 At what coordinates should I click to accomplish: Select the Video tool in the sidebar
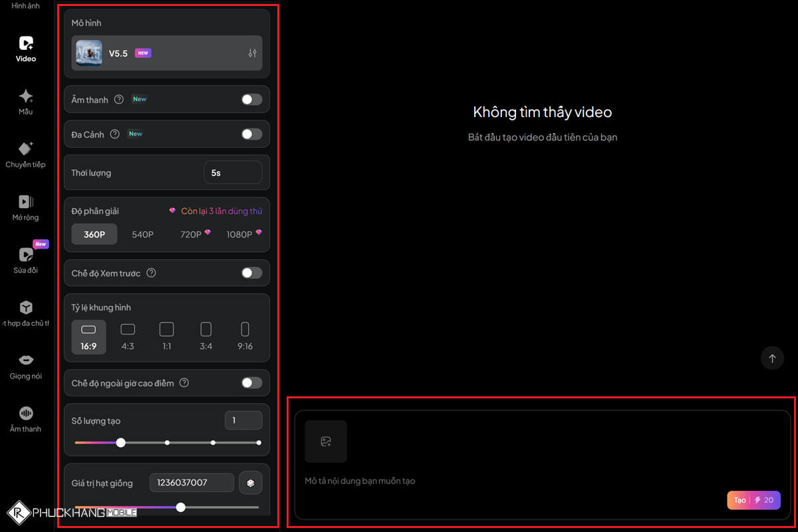(x=25, y=48)
